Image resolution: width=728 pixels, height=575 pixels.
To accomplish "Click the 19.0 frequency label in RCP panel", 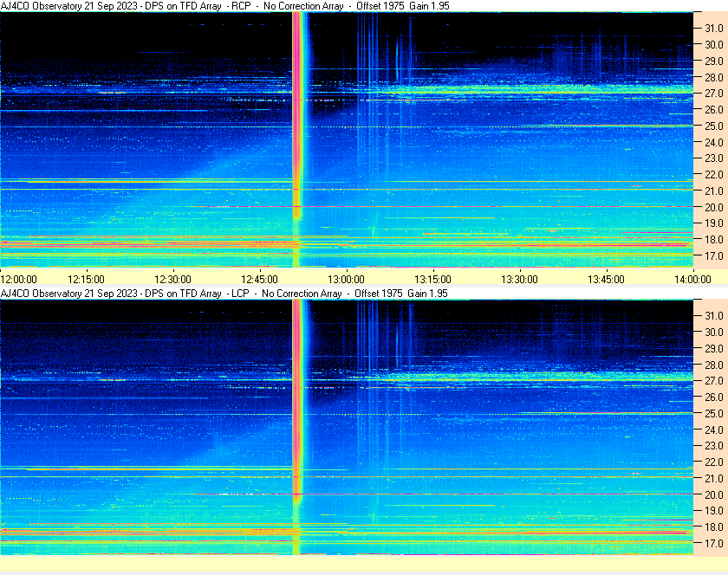I will (x=714, y=223).
